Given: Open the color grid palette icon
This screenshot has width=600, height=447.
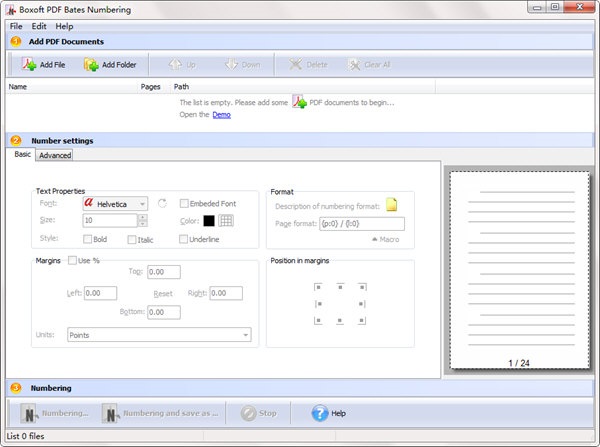Looking at the screenshot, I should (226, 220).
